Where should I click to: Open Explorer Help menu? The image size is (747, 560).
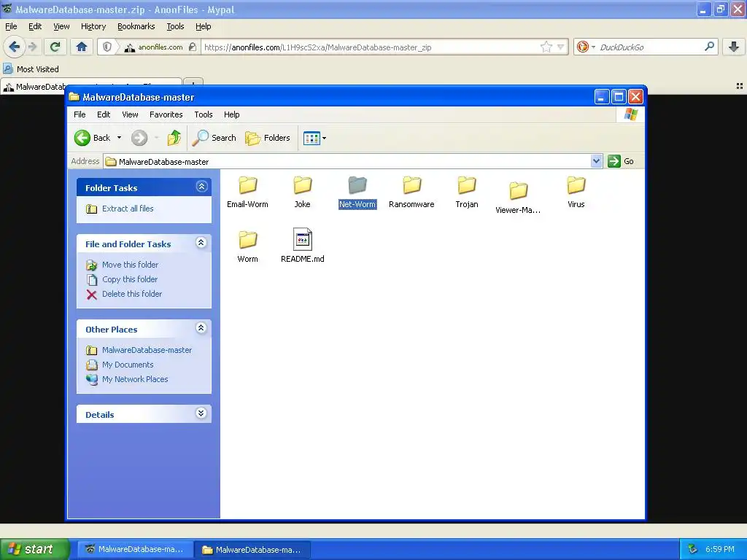[231, 114]
